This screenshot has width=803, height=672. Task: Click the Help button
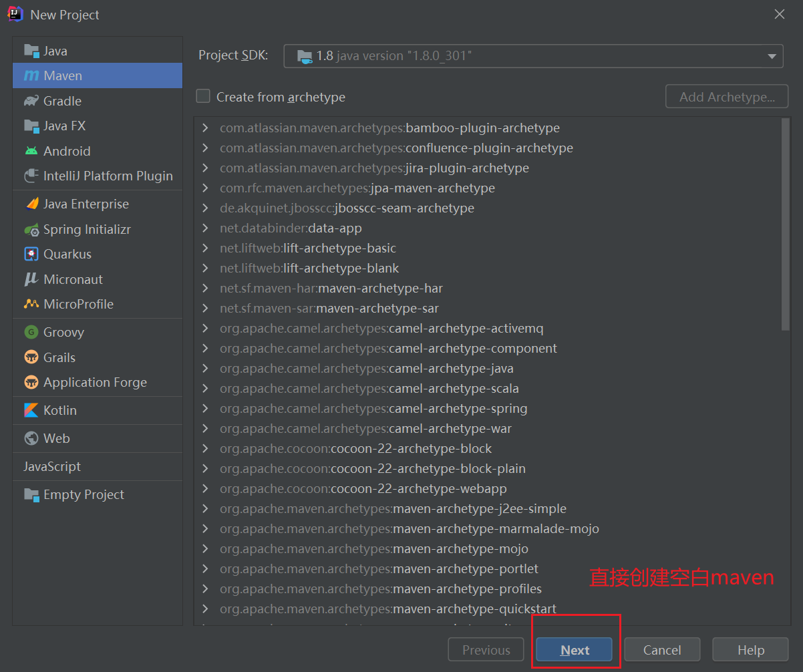pyautogui.click(x=750, y=650)
